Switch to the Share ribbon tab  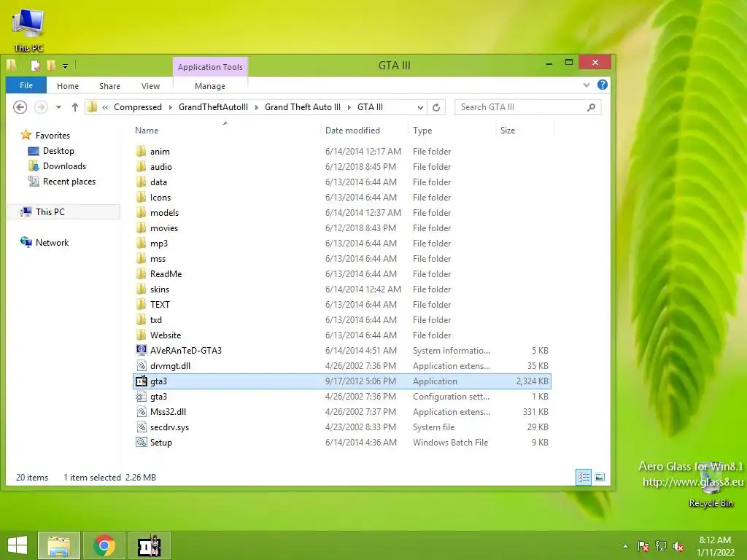tap(109, 86)
